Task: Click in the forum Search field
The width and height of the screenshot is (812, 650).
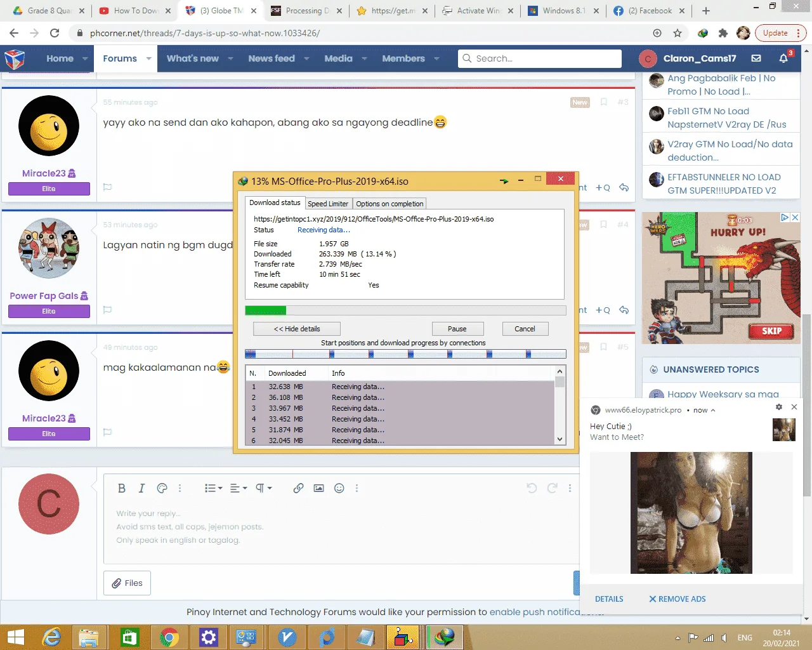Action: (540, 58)
